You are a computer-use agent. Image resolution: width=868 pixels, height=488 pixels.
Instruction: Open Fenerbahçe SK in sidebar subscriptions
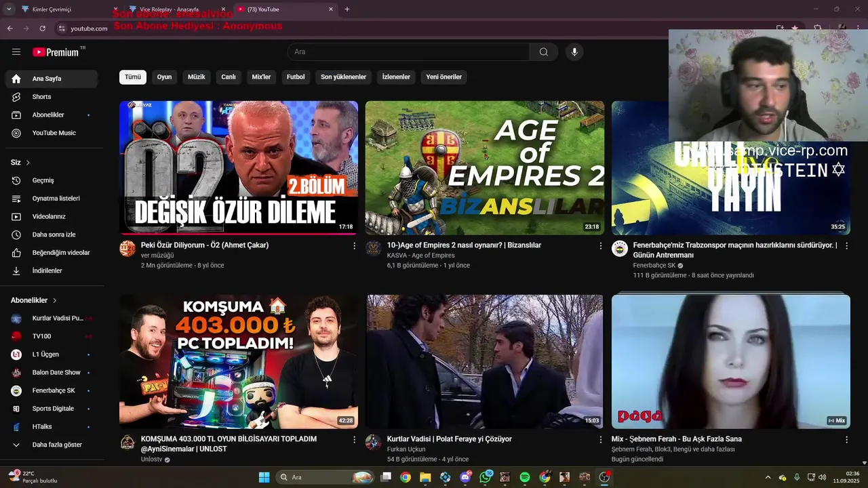52,390
